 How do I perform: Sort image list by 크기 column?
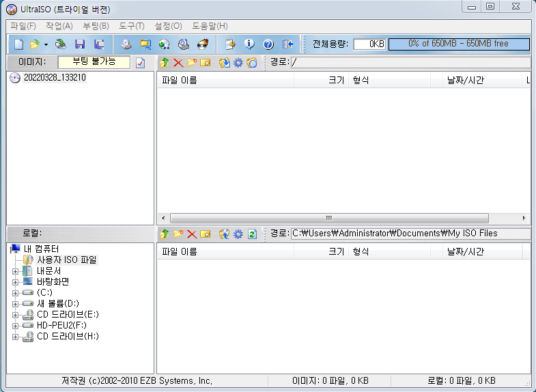pos(322,81)
